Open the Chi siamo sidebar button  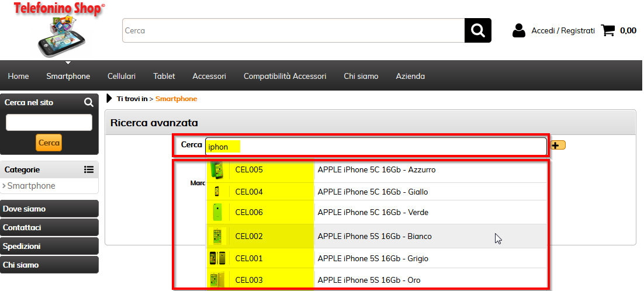point(49,265)
